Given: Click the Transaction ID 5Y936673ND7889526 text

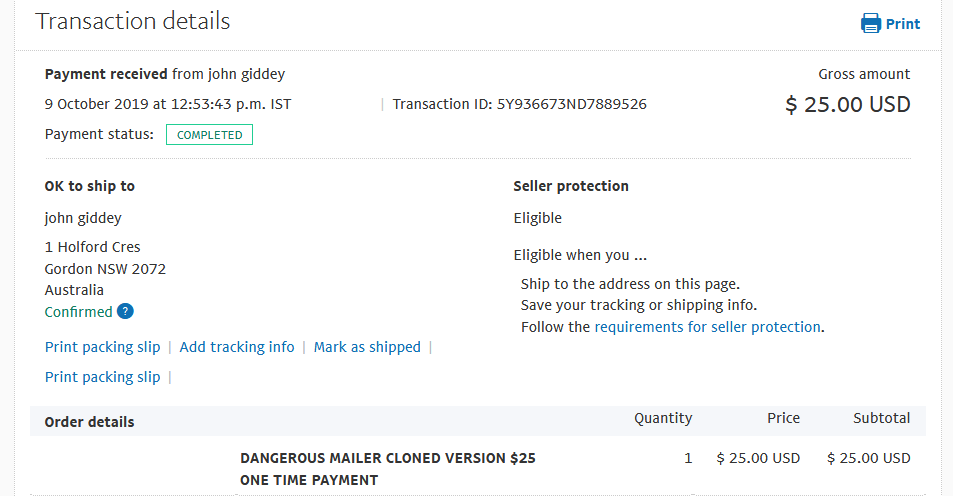Looking at the screenshot, I should [520, 104].
